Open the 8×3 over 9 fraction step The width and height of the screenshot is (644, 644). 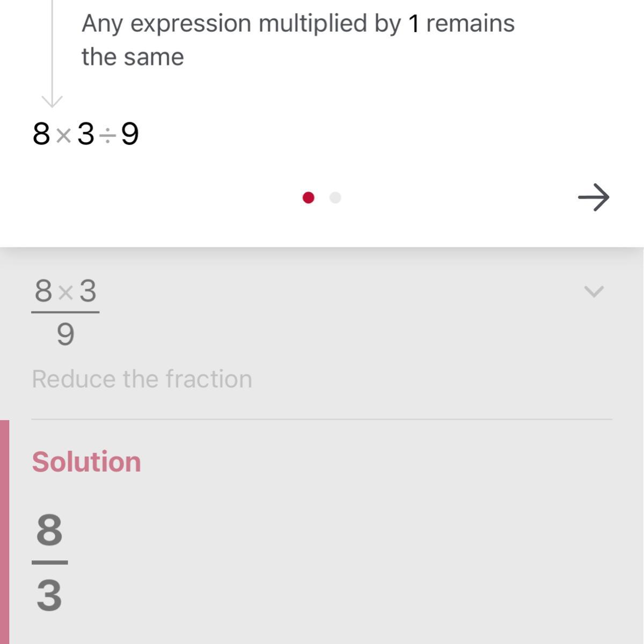point(65,312)
